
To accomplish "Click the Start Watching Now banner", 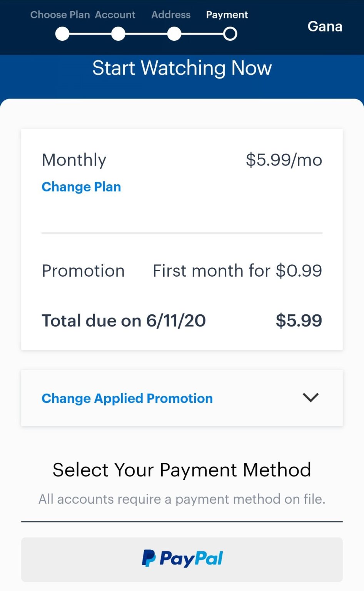I will (182, 68).
